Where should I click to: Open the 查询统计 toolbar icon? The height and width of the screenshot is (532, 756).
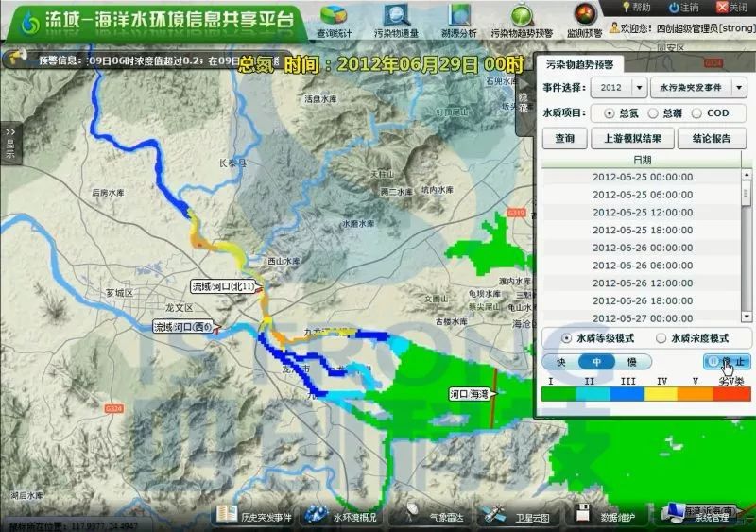pos(334,17)
